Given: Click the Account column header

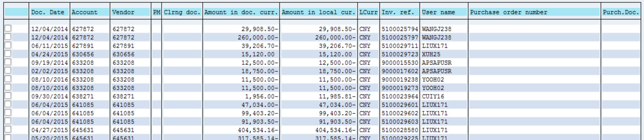Looking at the screenshot, I should [x=90, y=12].
